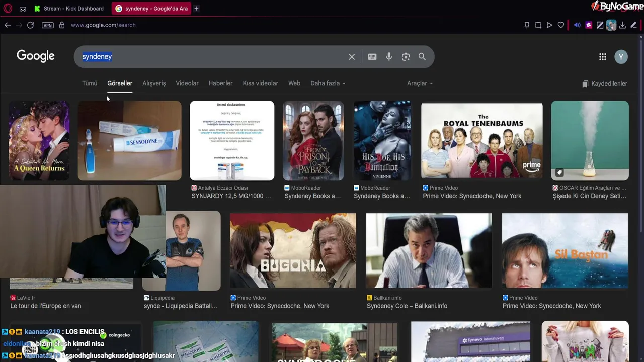Open the Web results tab

click(294, 83)
